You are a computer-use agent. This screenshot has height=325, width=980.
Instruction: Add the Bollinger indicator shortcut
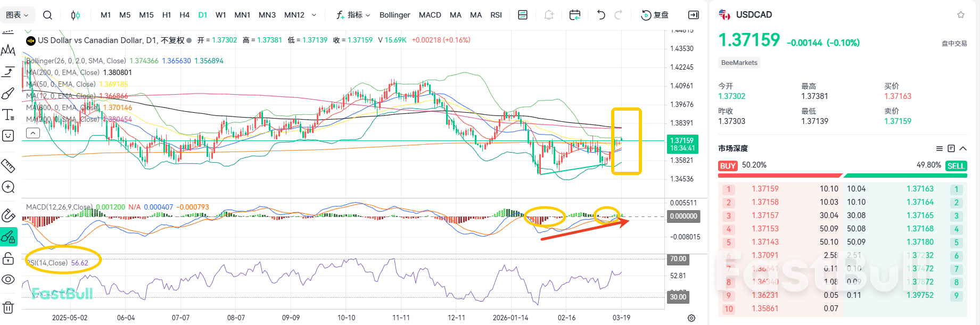point(395,15)
